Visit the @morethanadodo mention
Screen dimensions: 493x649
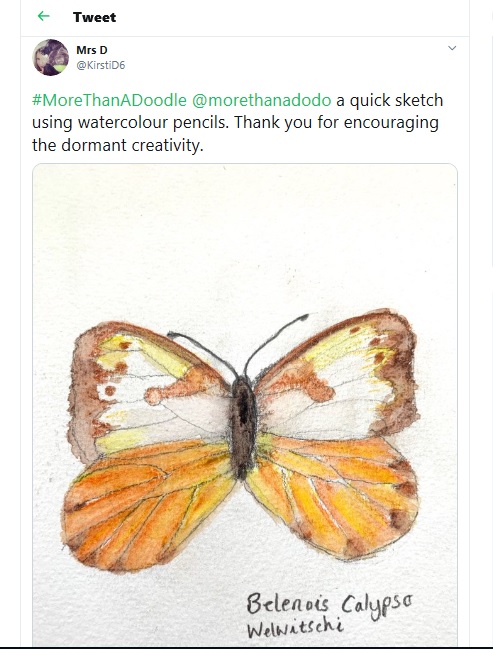point(262,100)
